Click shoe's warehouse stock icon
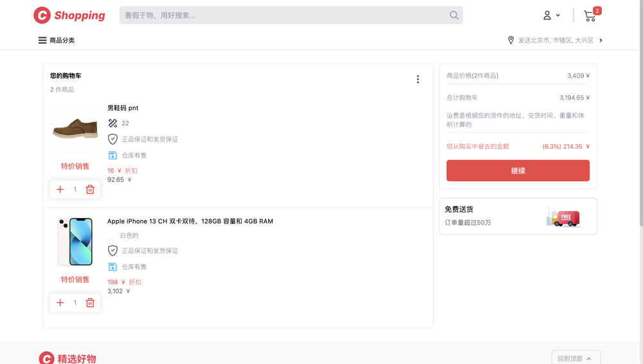 (113, 155)
